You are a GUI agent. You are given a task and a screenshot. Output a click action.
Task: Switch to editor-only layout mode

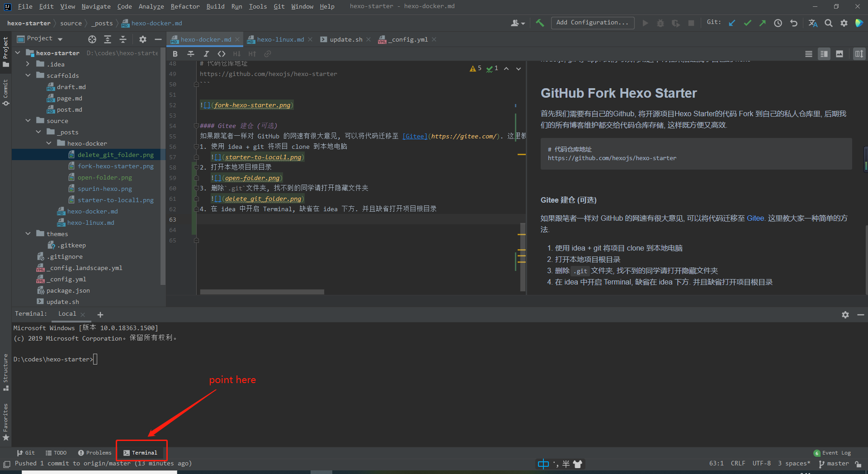[x=809, y=53]
